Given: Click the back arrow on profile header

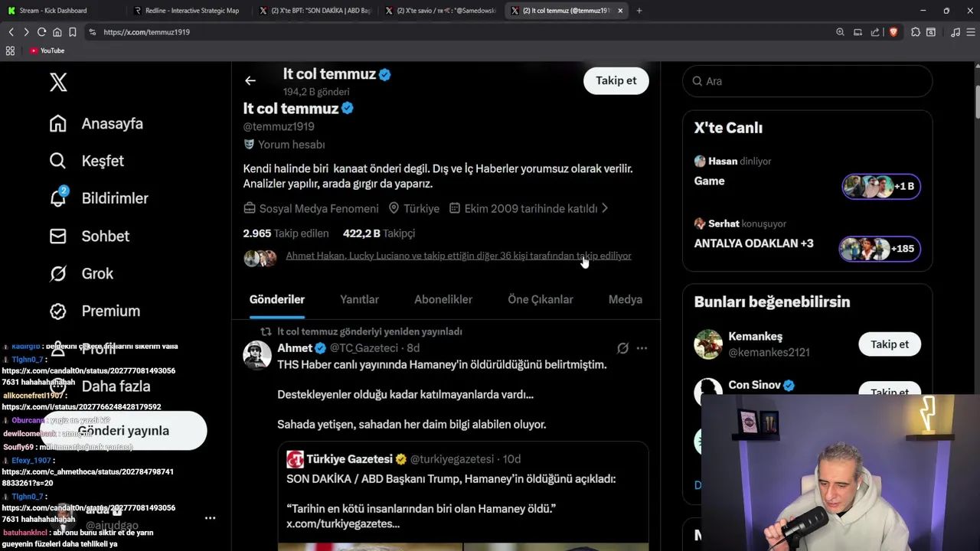Looking at the screenshot, I should 250,80.
